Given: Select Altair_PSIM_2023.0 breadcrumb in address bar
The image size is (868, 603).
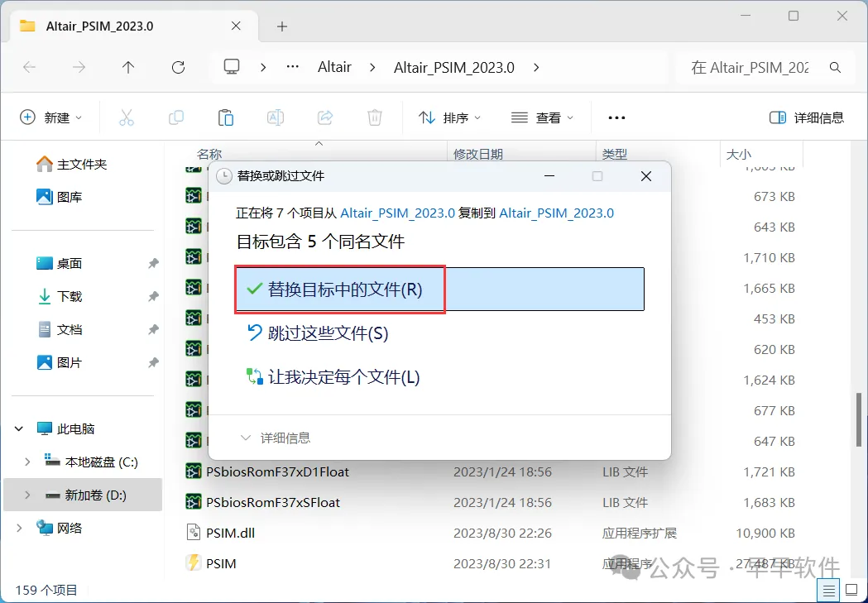Looking at the screenshot, I should coord(454,67).
